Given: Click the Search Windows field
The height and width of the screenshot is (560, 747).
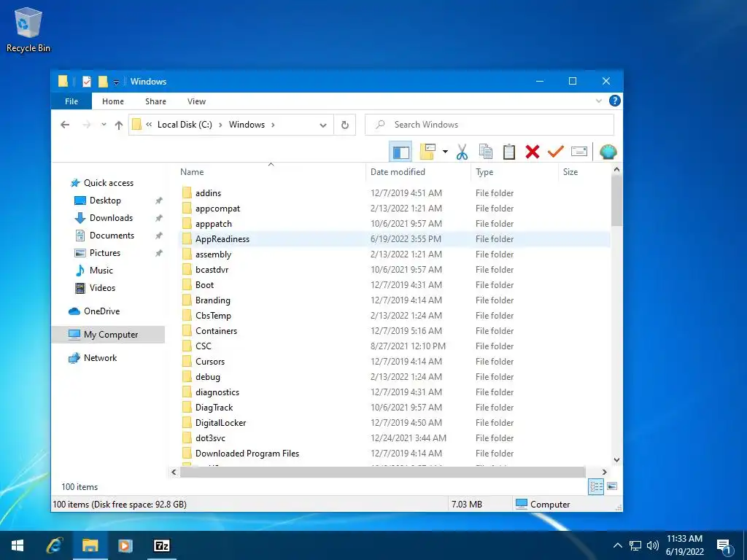Looking at the screenshot, I should coord(489,125).
